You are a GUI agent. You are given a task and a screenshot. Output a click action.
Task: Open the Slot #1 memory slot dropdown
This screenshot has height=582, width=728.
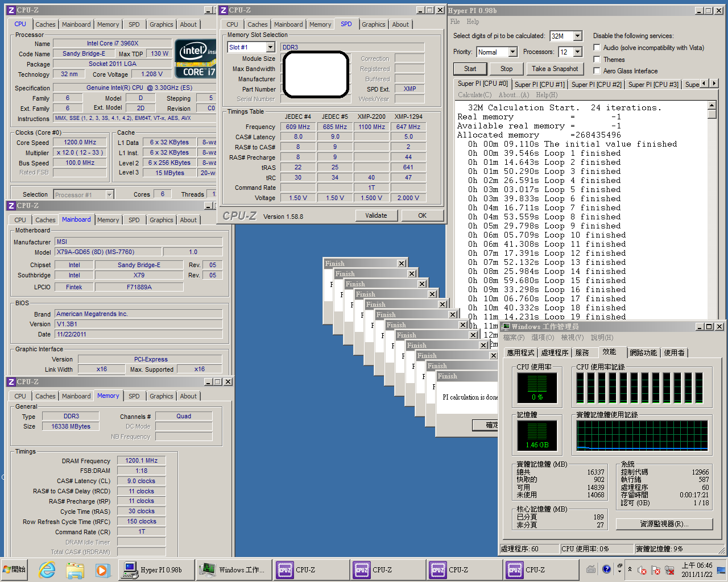click(x=271, y=47)
